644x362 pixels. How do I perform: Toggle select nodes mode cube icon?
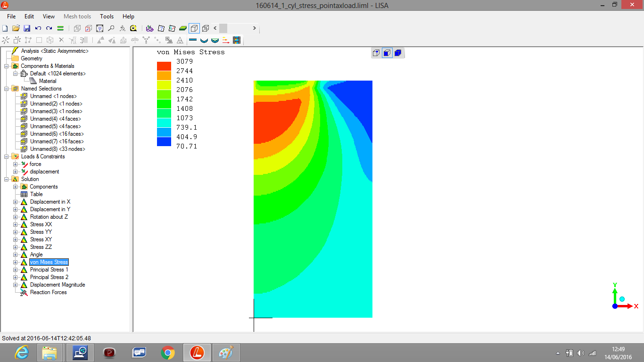click(x=376, y=53)
